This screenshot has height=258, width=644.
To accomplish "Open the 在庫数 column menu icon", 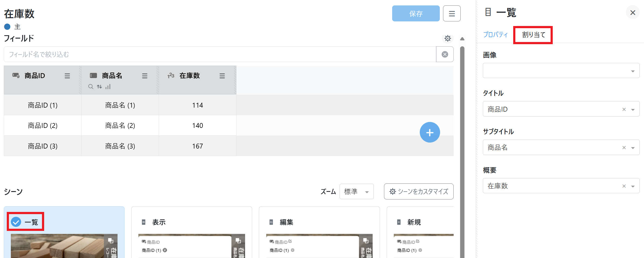I will click(x=222, y=76).
